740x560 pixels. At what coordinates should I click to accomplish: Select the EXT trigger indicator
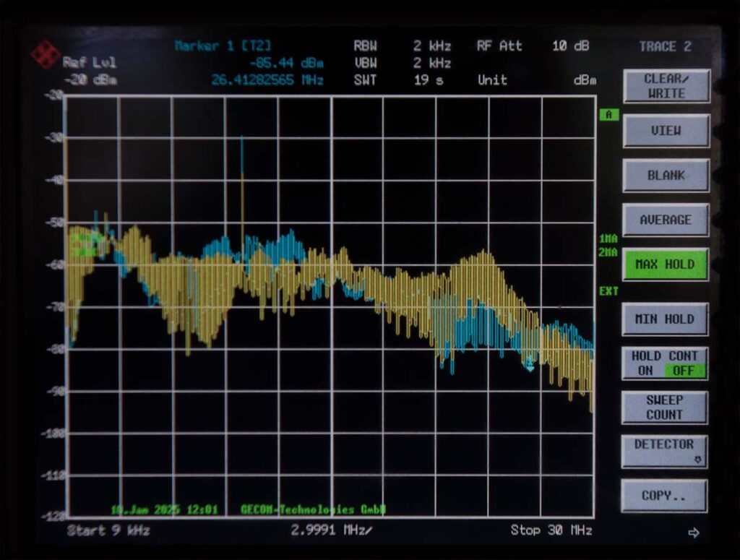607,291
